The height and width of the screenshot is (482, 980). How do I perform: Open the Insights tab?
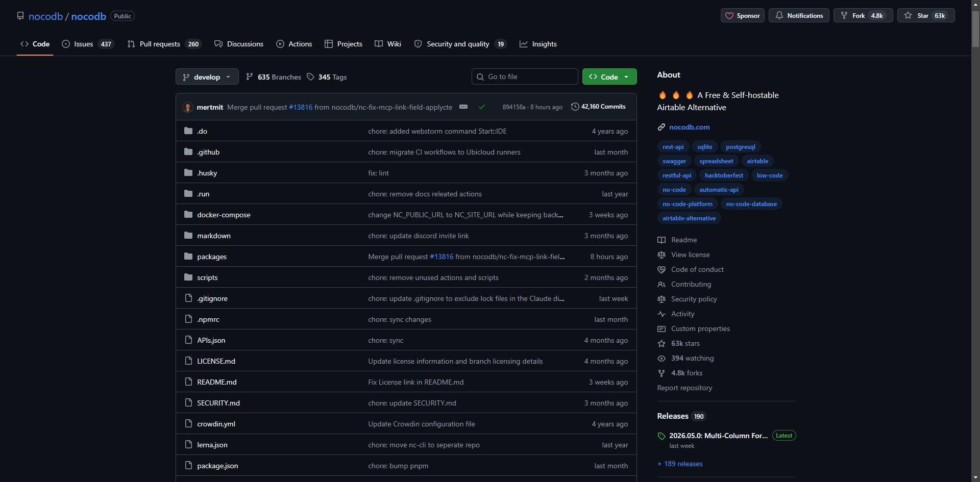tap(538, 44)
